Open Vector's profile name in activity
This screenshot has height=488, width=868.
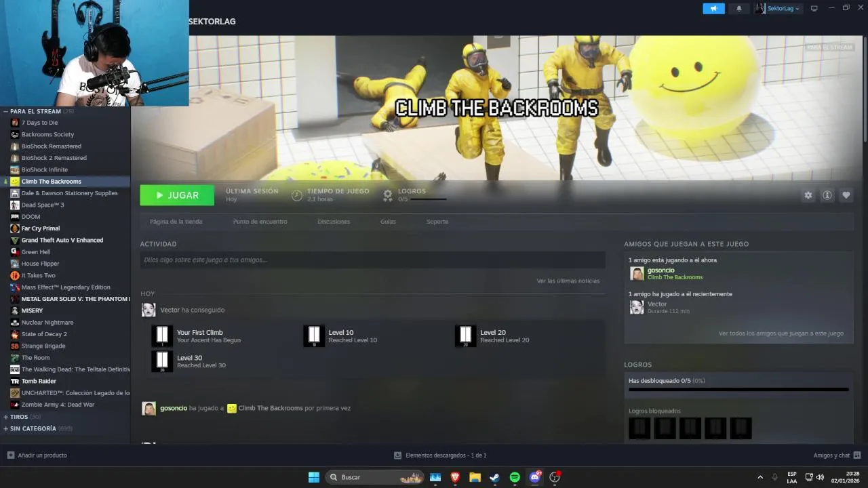coord(170,310)
